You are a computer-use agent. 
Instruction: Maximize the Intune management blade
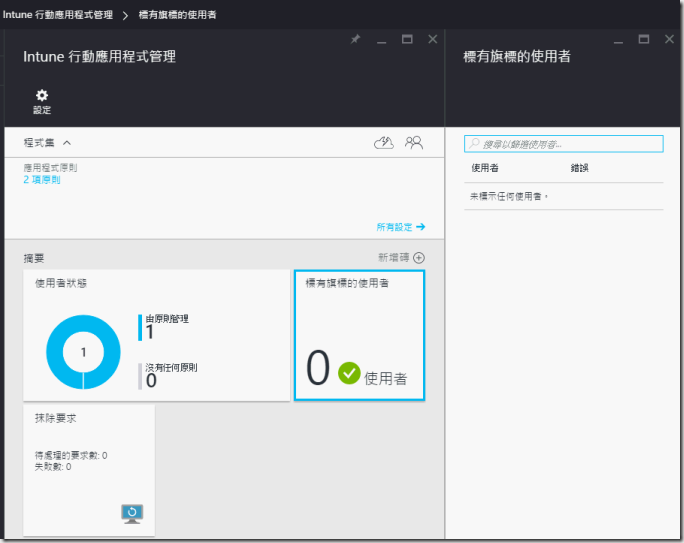[407, 39]
